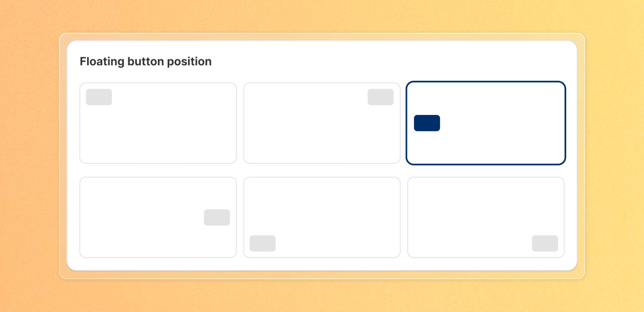
Task: Click the word "position" in the title
Action: click(189, 62)
